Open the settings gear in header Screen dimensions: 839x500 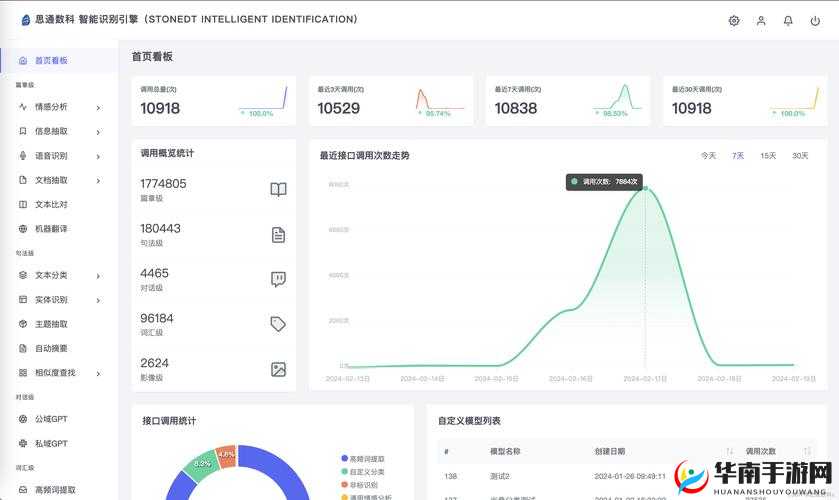734,21
